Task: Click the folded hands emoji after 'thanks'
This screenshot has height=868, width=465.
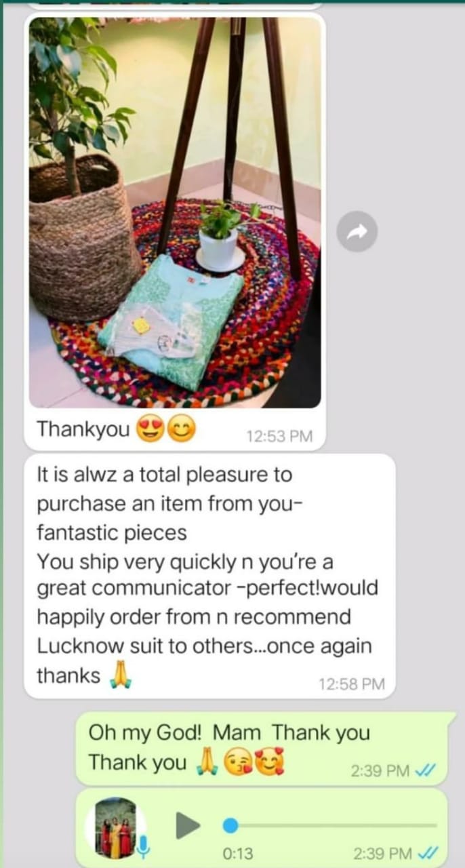Action: 120,675
